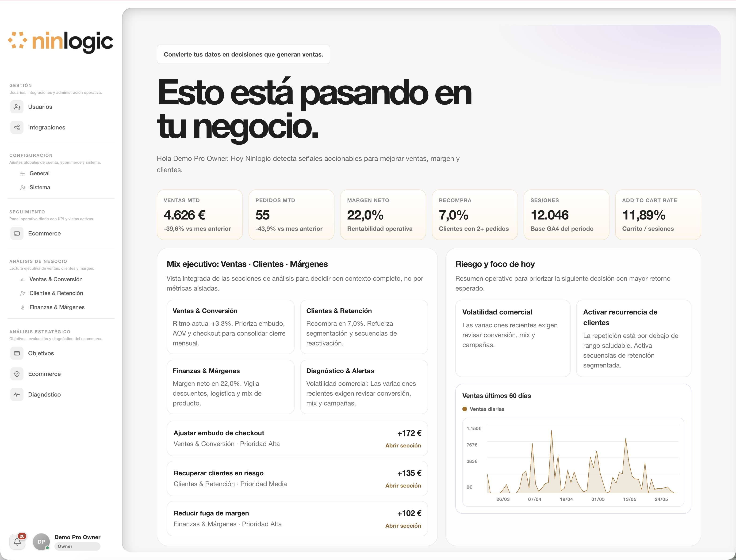This screenshot has width=736, height=560.
Task: Open Objetivos in the sidebar
Action: [41, 353]
